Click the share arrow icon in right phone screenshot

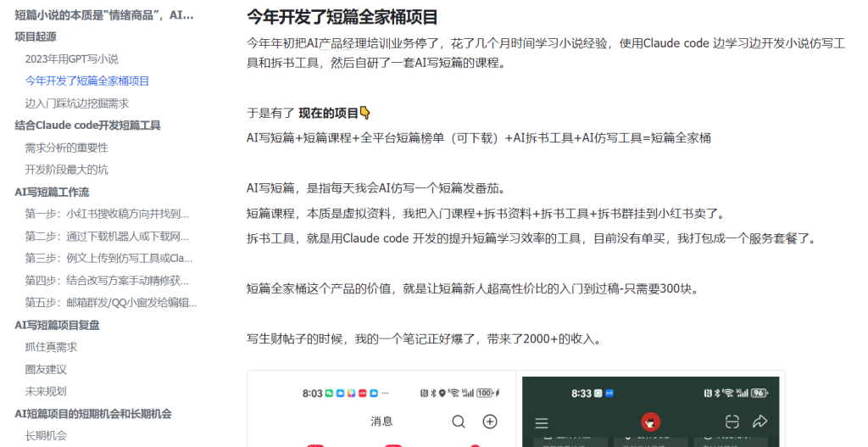pos(760,422)
